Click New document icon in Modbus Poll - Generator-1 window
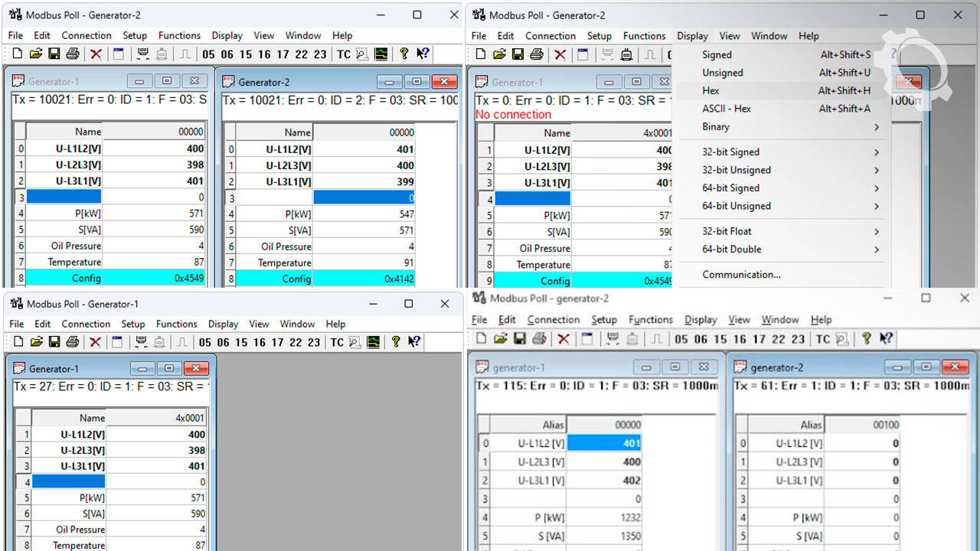 18,342
